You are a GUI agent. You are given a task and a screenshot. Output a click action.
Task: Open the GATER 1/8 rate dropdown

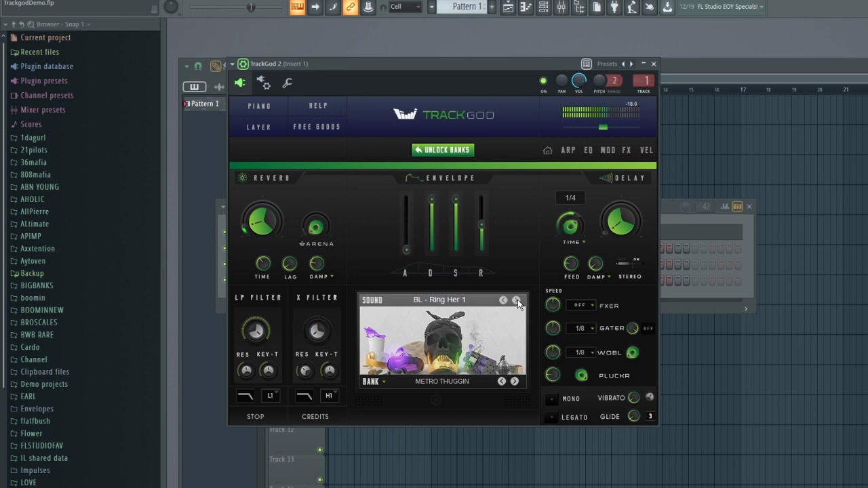(580, 329)
